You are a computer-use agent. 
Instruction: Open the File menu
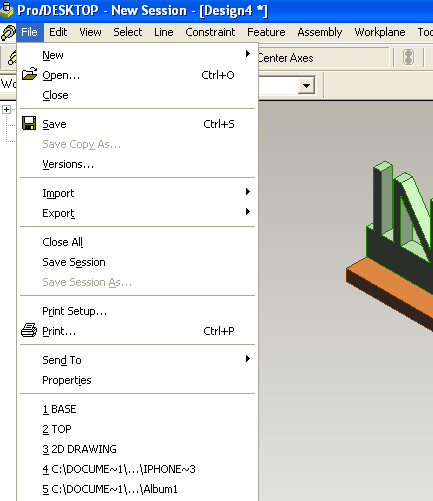(x=29, y=32)
